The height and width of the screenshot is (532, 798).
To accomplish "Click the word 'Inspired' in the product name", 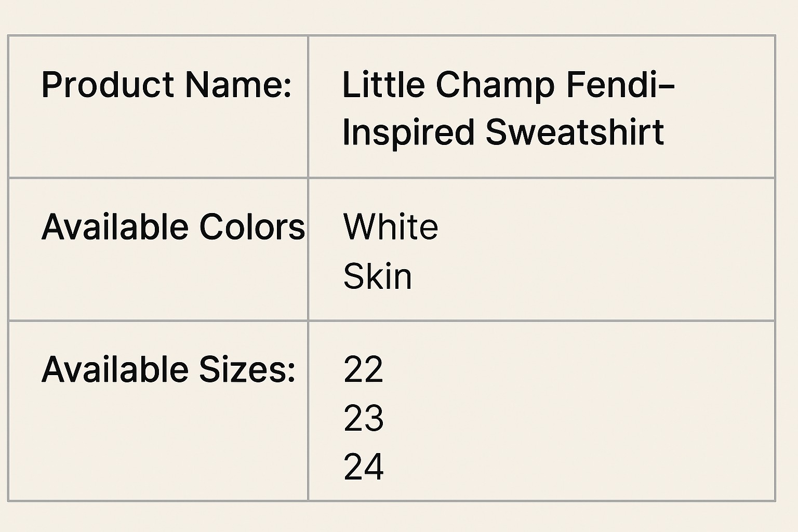I will 408,134.
